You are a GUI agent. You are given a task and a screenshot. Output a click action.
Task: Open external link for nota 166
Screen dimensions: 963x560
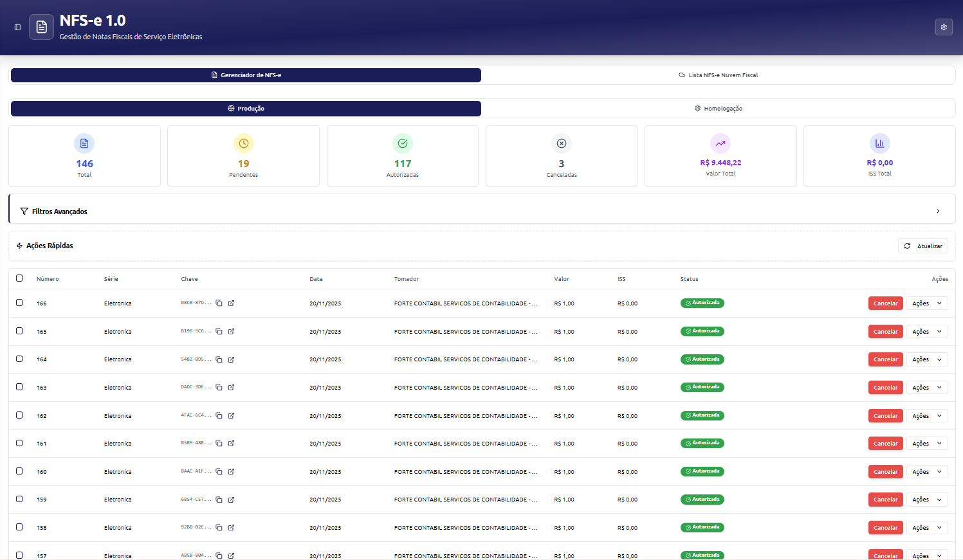coord(231,303)
